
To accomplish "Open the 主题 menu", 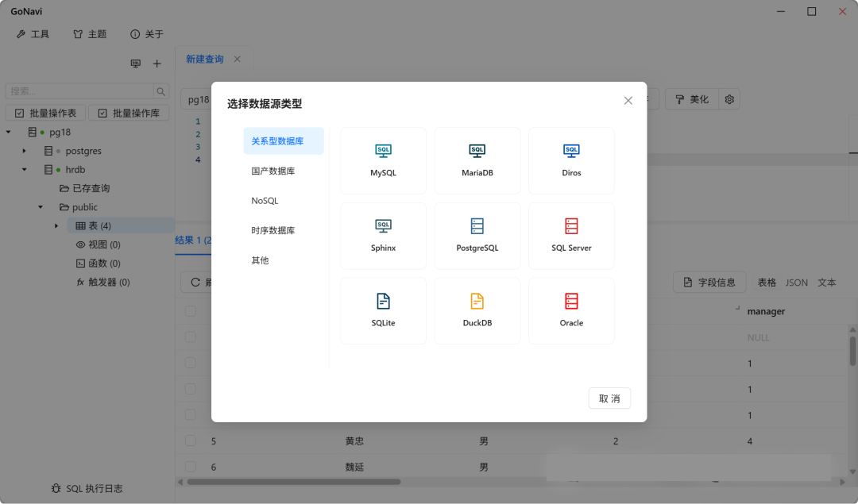I will pos(89,33).
